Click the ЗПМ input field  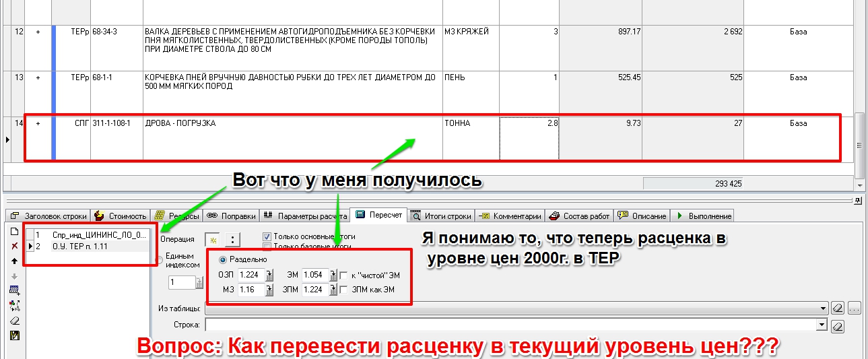(x=314, y=290)
